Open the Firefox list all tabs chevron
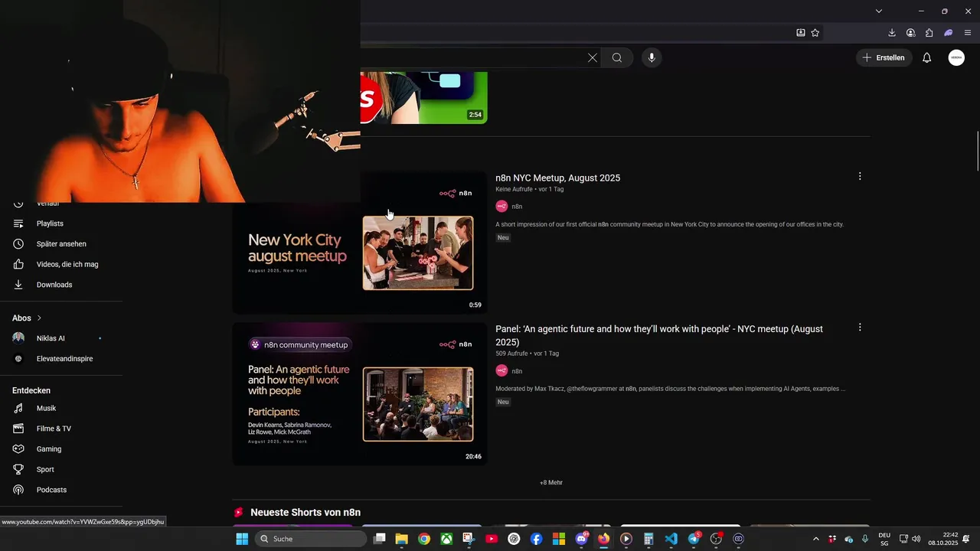The height and width of the screenshot is (551, 980). coord(879,11)
